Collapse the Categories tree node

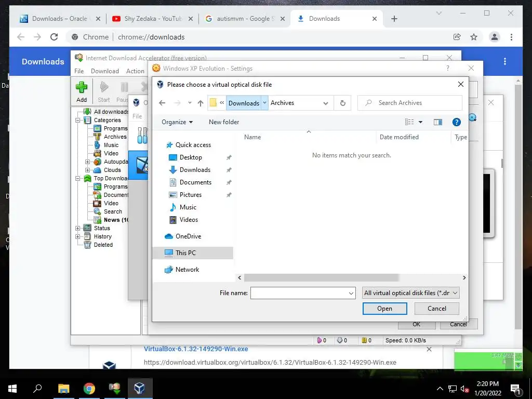(78, 120)
